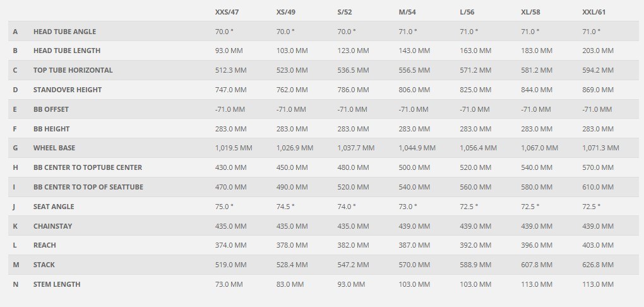This screenshot has width=644, height=307.
Task: Click the STANDOVER HEIGHT row label
Action: tap(68, 90)
